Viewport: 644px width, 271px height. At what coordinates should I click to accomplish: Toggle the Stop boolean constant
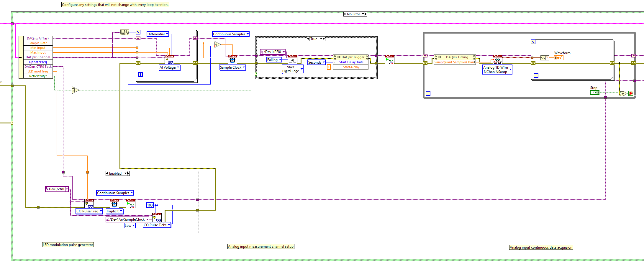pos(595,92)
